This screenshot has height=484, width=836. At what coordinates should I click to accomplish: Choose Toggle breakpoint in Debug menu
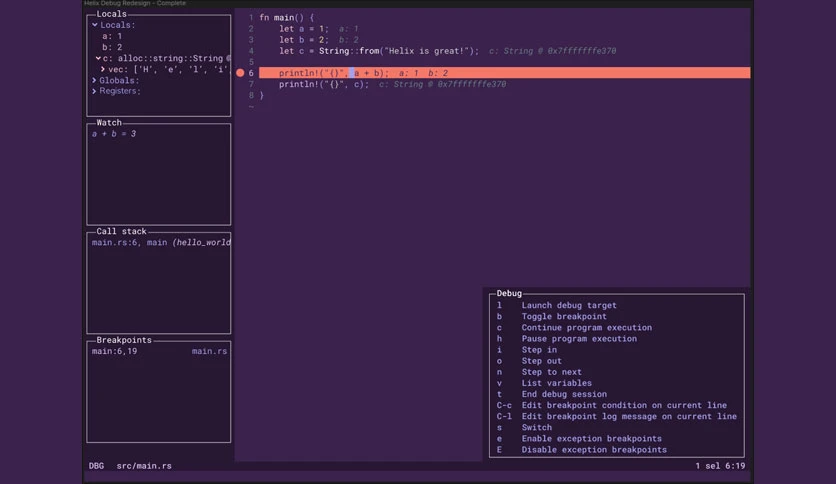(x=564, y=317)
